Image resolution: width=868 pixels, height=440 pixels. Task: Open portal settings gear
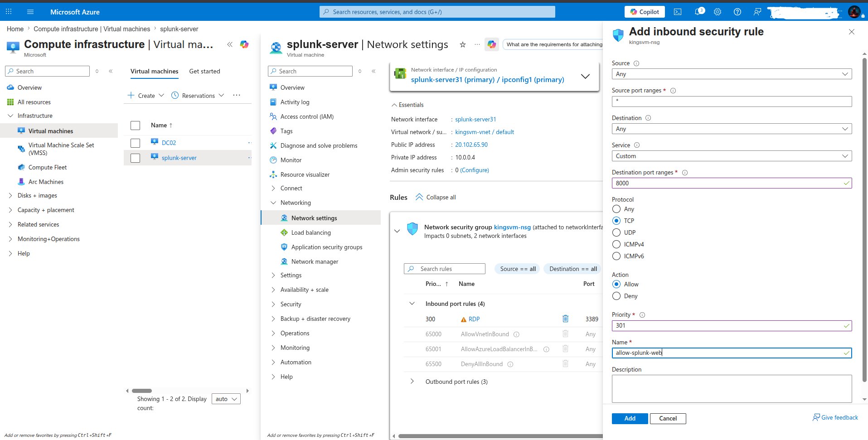pos(718,12)
